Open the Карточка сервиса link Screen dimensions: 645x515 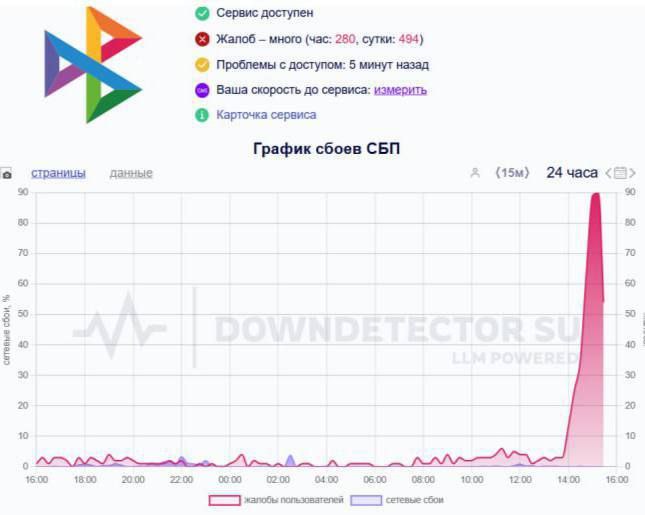point(266,115)
